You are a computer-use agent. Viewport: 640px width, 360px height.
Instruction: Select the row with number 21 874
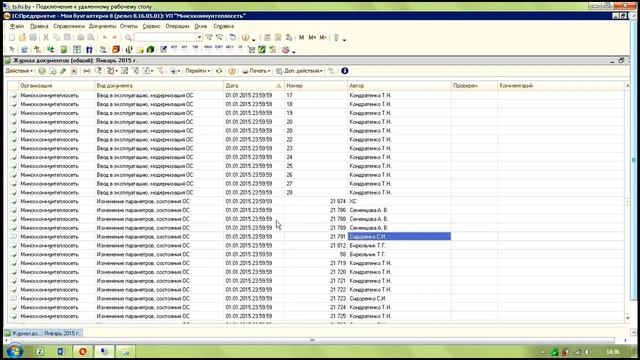click(x=316, y=201)
